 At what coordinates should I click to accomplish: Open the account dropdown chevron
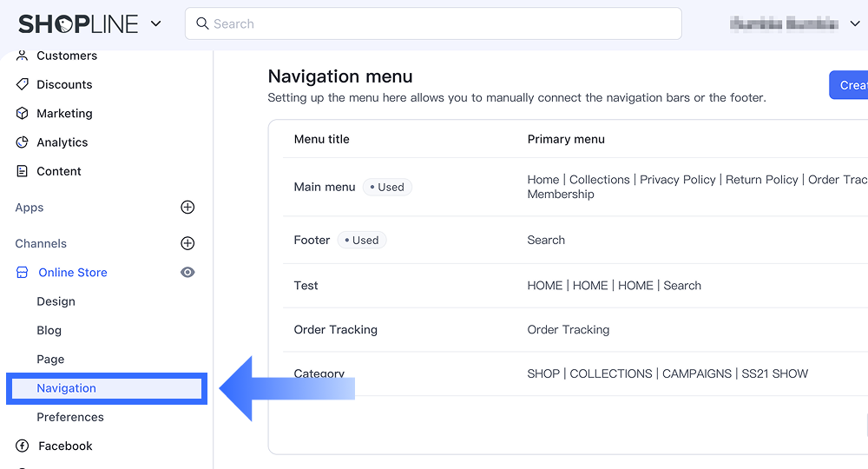[854, 24]
